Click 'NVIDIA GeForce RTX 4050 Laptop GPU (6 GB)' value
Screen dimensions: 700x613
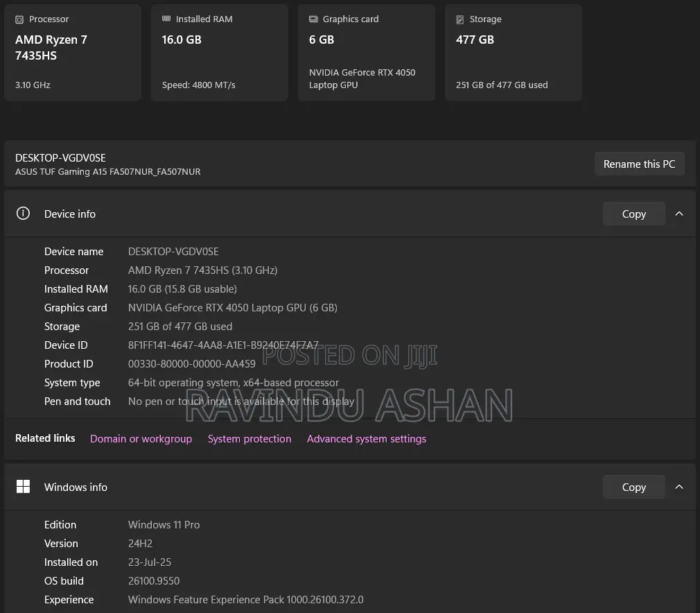click(233, 308)
